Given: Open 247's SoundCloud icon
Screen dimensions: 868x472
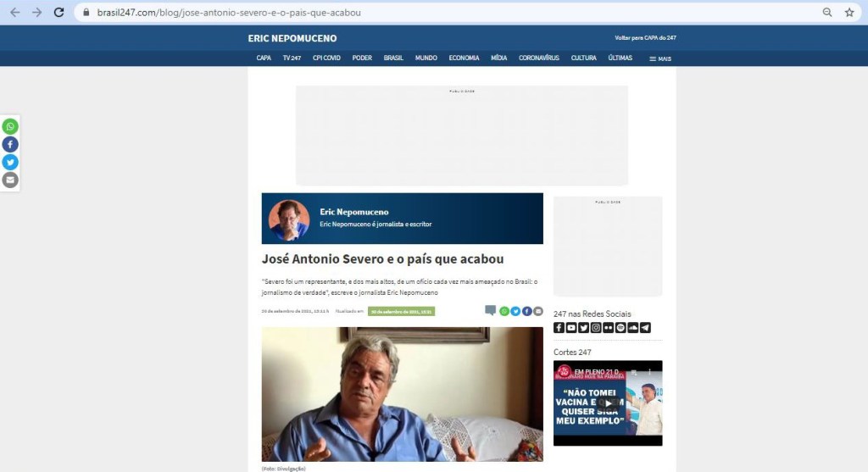Looking at the screenshot, I should click(x=633, y=328).
